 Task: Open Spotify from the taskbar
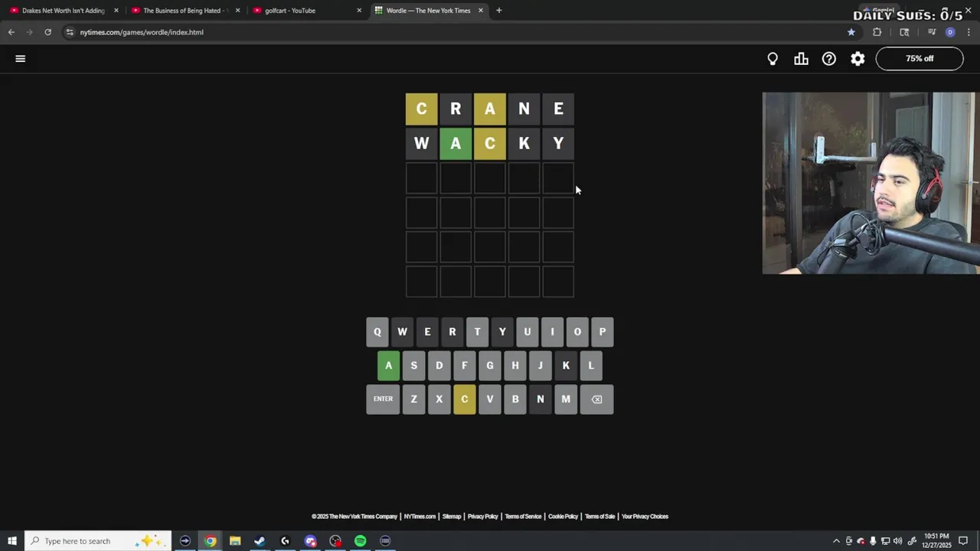coord(360,541)
